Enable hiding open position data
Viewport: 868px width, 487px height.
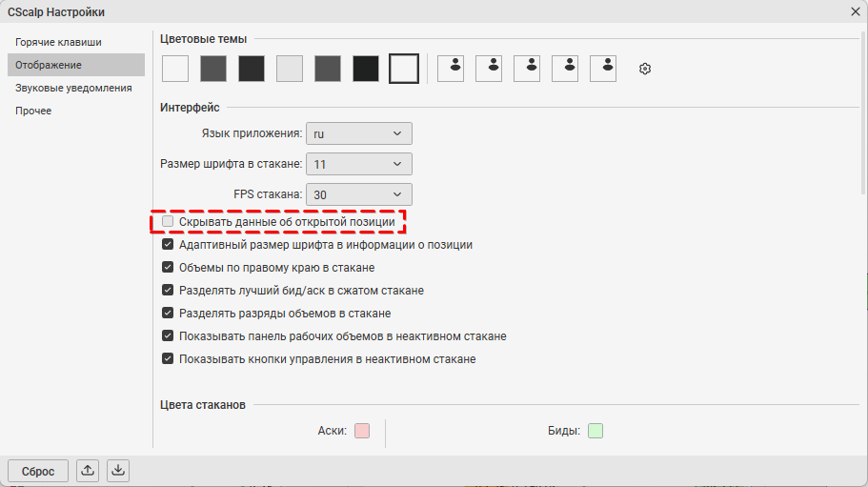click(x=168, y=221)
